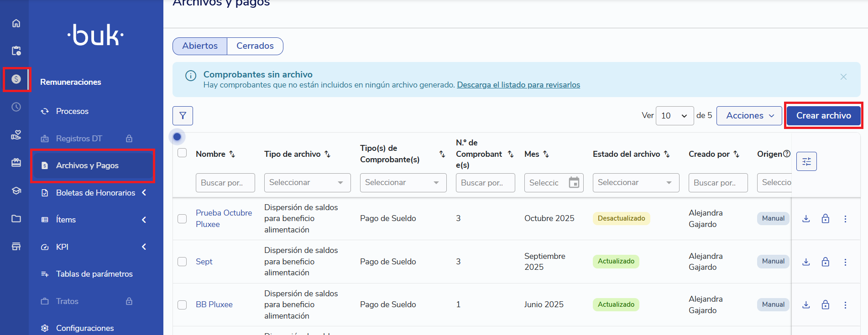This screenshot has height=335, width=868.
Task: Click the Nombre search input field
Action: pyautogui.click(x=225, y=183)
